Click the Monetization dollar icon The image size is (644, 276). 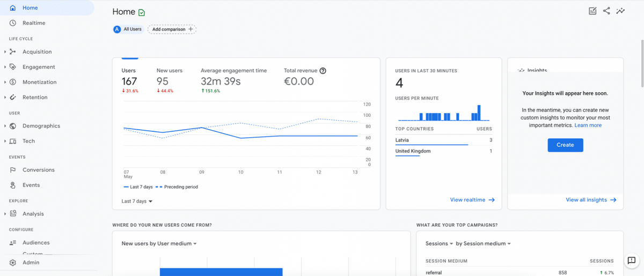pos(13,82)
